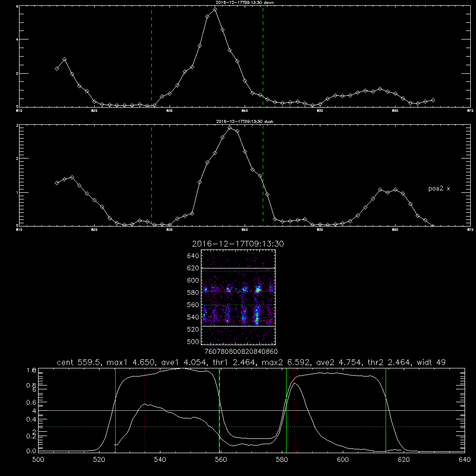This screenshot has width=476, height=476.
Task: Click the 'max1 4.650' value in stats line
Action: [131, 362]
